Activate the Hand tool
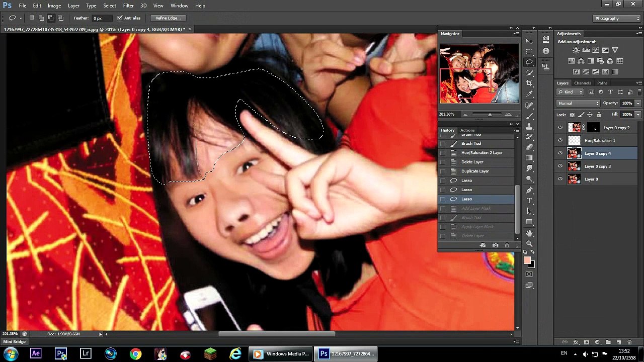This screenshot has height=362, width=644. pos(529,233)
